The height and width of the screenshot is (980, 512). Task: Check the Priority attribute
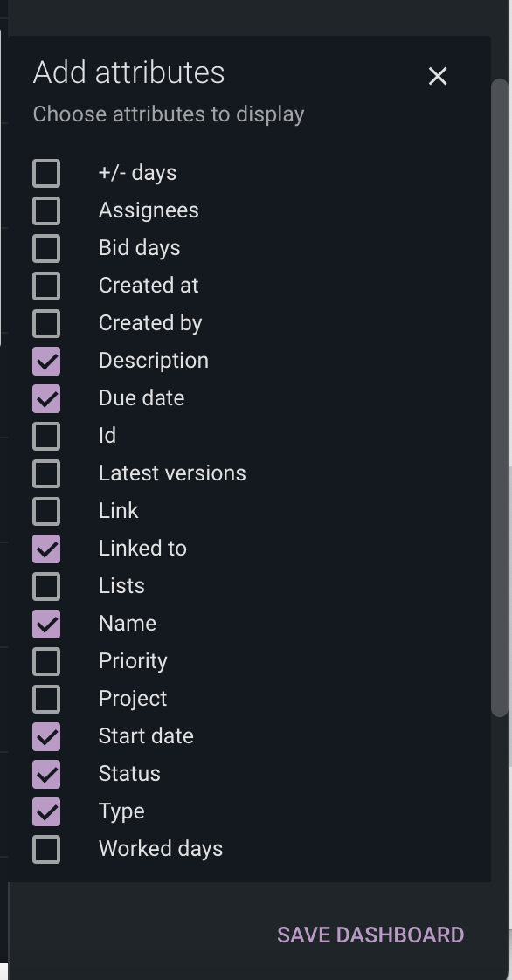(x=47, y=660)
